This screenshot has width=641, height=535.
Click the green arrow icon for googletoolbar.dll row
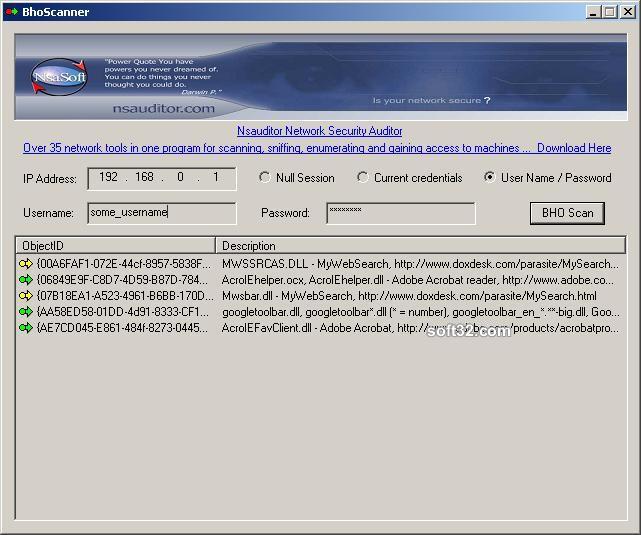click(25, 312)
